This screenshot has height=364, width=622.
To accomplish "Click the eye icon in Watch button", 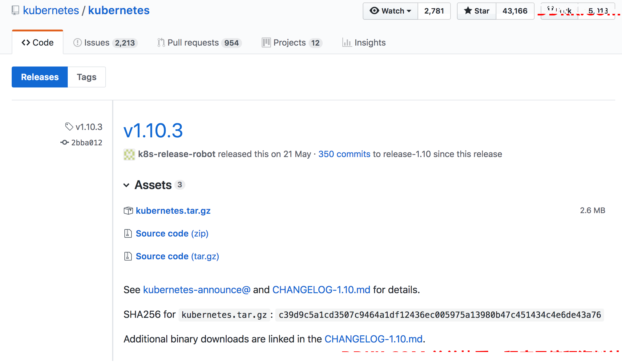I will (374, 11).
